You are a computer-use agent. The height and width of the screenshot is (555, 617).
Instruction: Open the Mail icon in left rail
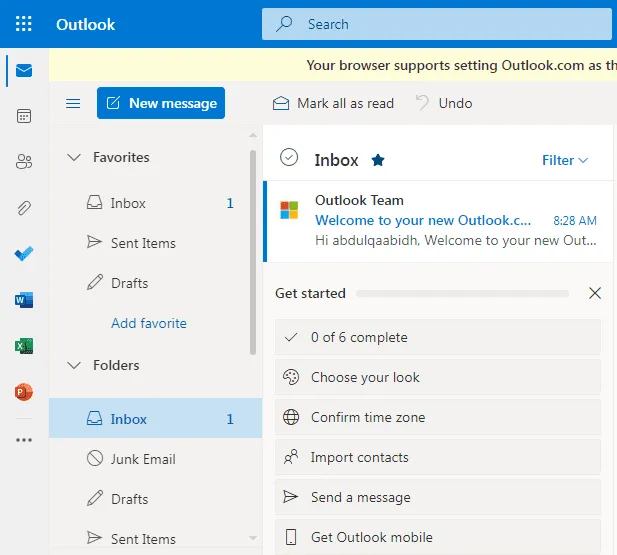[24, 70]
